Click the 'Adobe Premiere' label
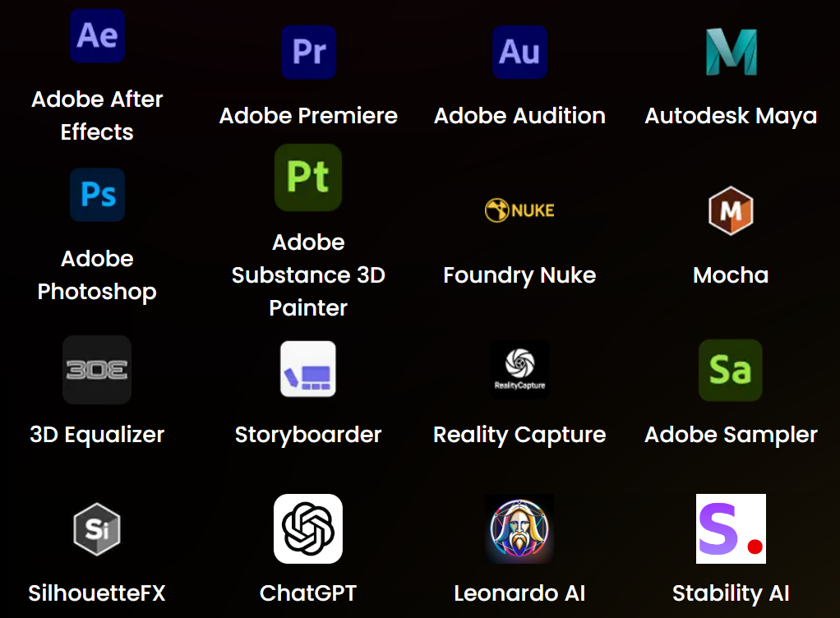The width and height of the screenshot is (840, 618). (x=308, y=116)
